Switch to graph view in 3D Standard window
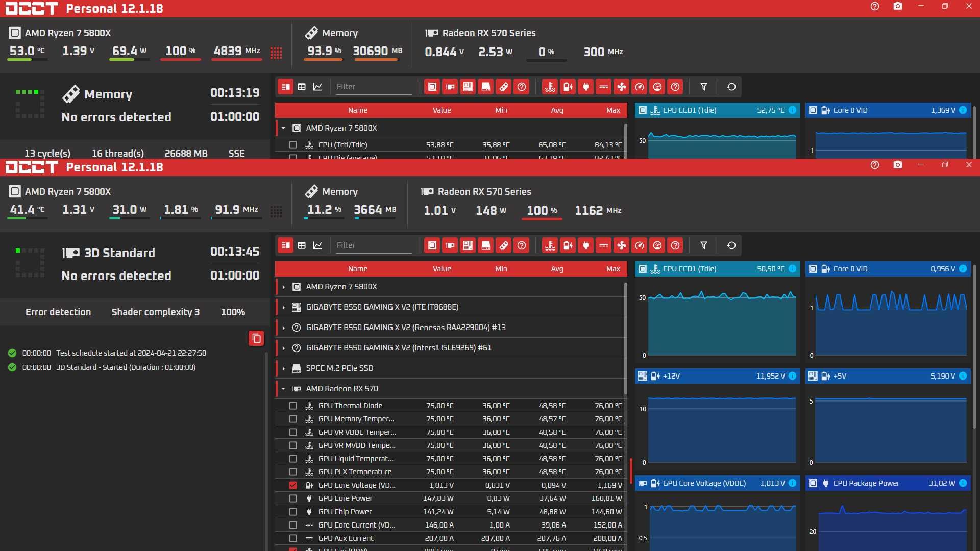 [317, 245]
